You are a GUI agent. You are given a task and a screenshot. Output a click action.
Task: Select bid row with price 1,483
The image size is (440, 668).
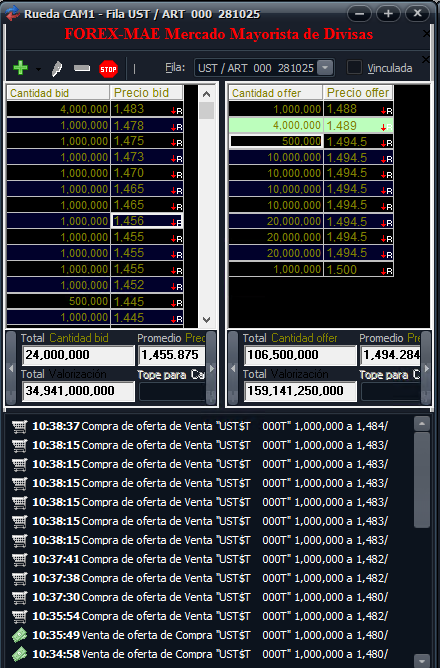[x=95, y=109]
